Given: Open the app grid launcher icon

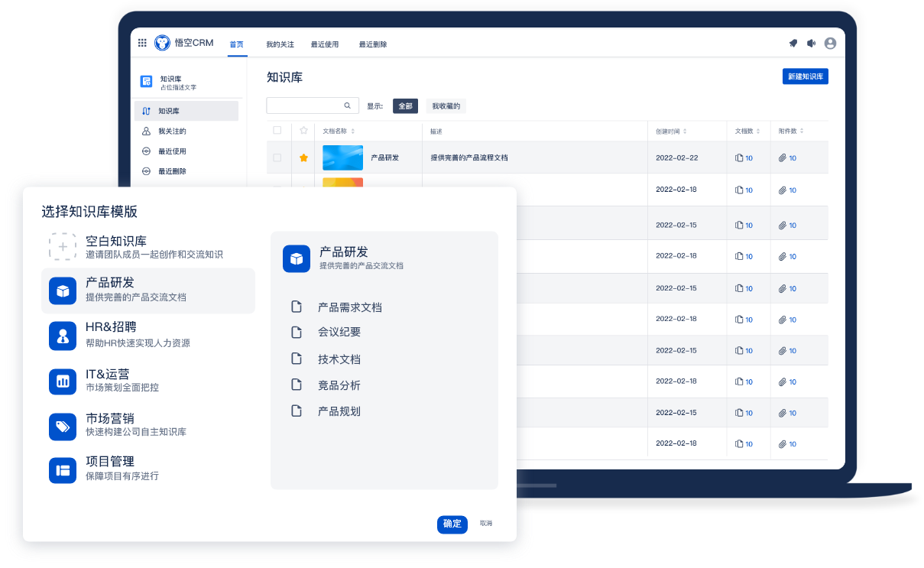Looking at the screenshot, I should pos(142,44).
